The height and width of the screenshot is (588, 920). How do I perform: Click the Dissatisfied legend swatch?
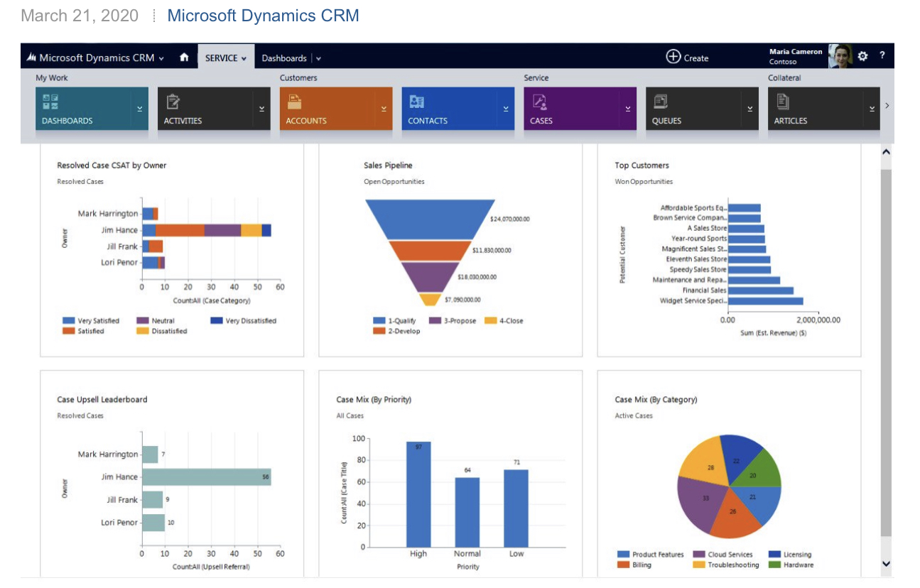click(x=143, y=331)
